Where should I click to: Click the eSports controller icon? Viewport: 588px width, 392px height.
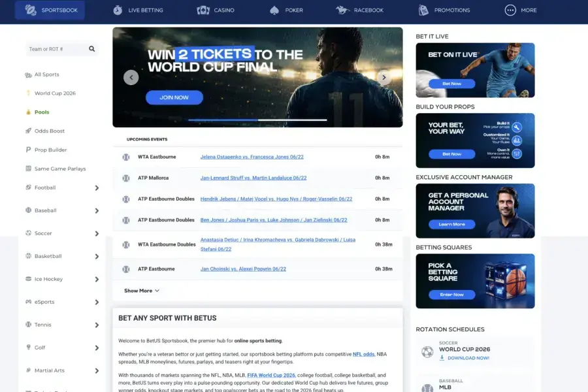[28, 302]
